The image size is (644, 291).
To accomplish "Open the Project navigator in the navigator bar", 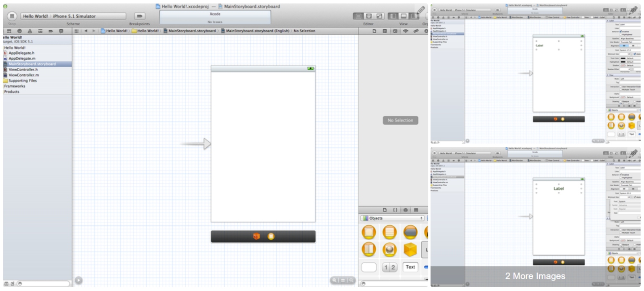I will point(10,31).
